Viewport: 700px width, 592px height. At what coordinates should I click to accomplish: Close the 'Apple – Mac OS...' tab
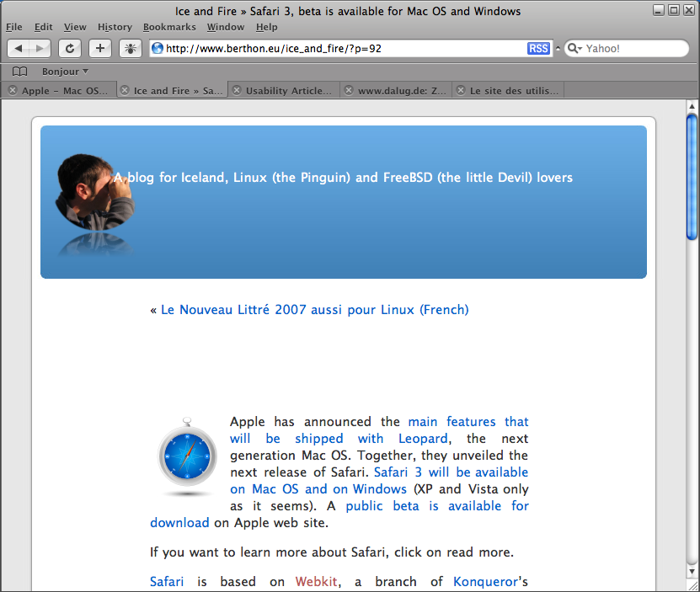point(13,90)
